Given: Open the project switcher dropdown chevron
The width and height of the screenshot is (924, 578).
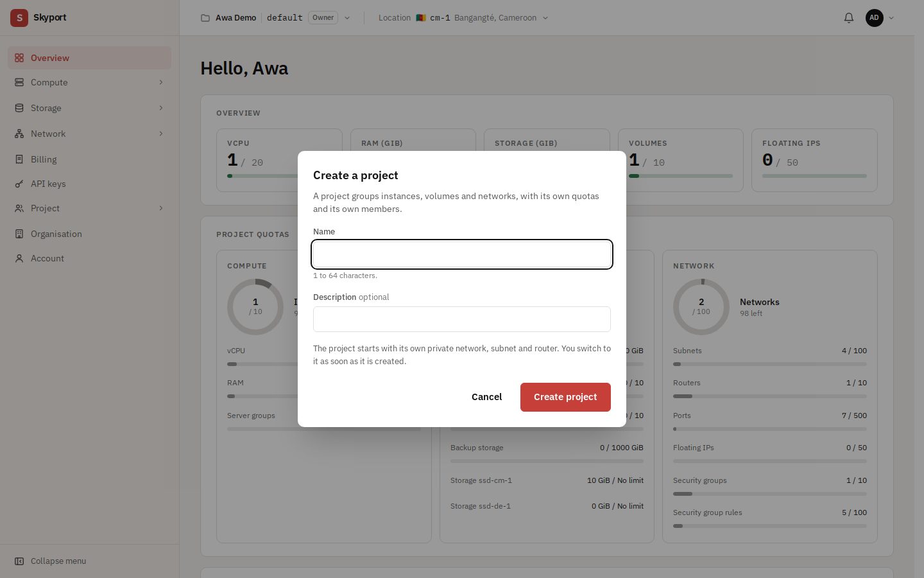Looking at the screenshot, I should pyautogui.click(x=347, y=18).
